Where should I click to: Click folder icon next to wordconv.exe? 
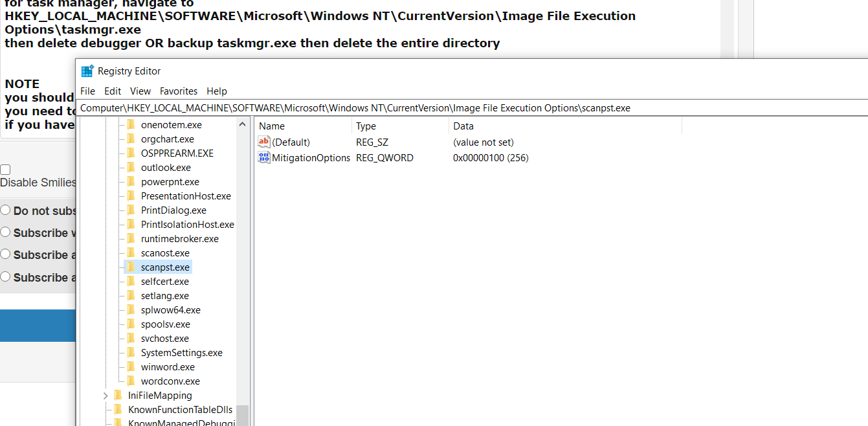coord(131,381)
